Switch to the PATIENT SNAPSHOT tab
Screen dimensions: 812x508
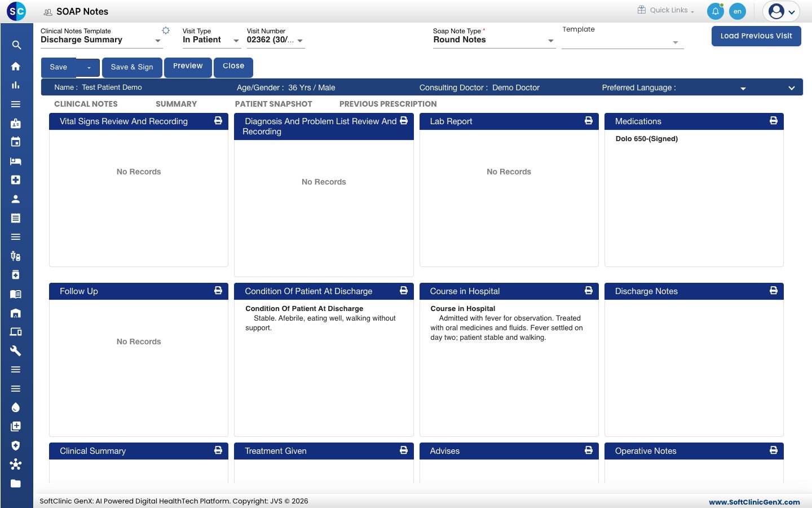pyautogui.click(x=273, y=104)
